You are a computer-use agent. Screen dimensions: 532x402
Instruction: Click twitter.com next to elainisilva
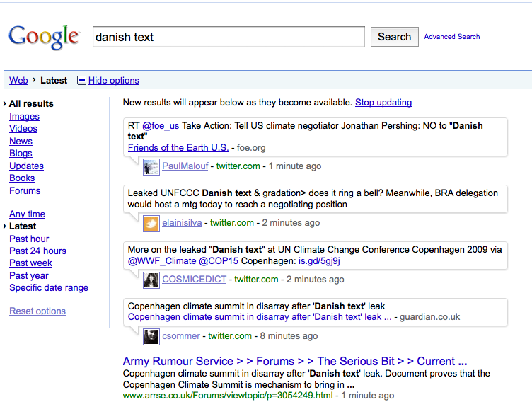pyautogui.click(x=232, y=223)
